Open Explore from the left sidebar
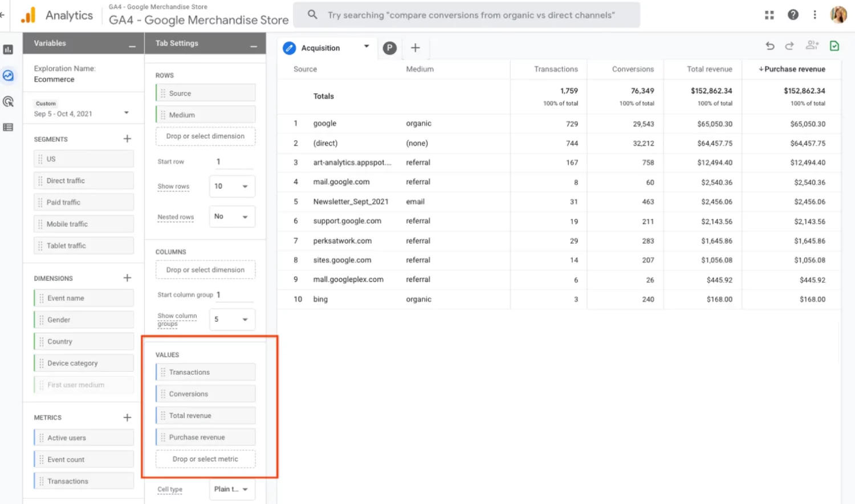This screenshot has height=504, width=855. (8, 76)
